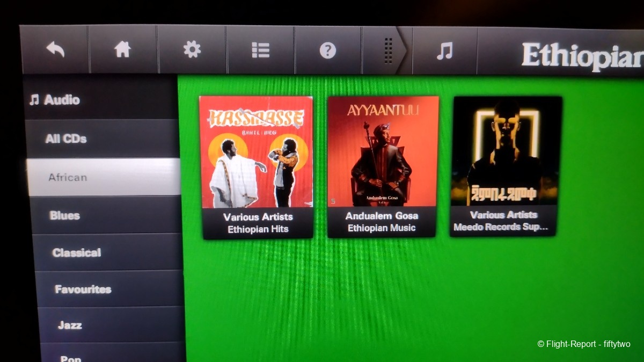Select the music note icon in toolbar
Screen dimensions: 644x362
[x=444, y=51]
